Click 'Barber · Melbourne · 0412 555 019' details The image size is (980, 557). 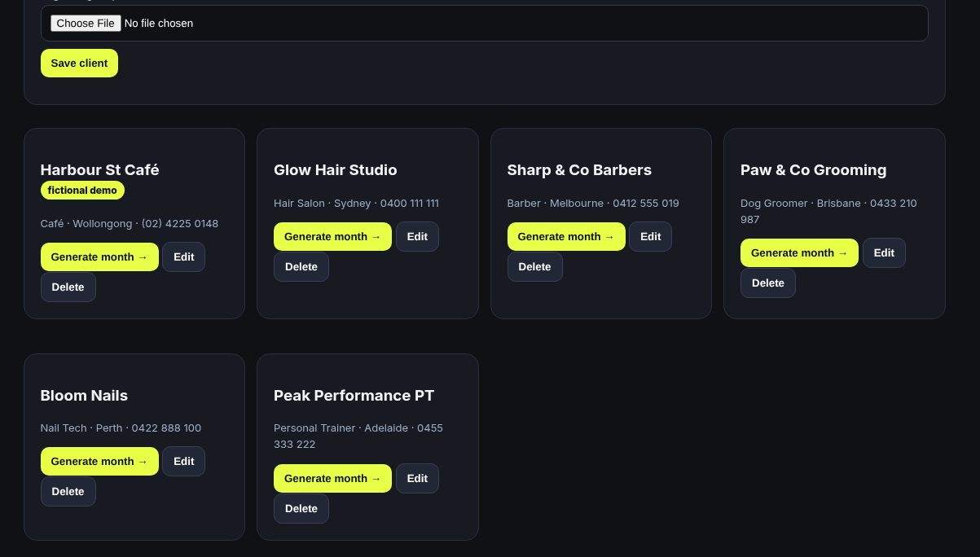[593, 204]
